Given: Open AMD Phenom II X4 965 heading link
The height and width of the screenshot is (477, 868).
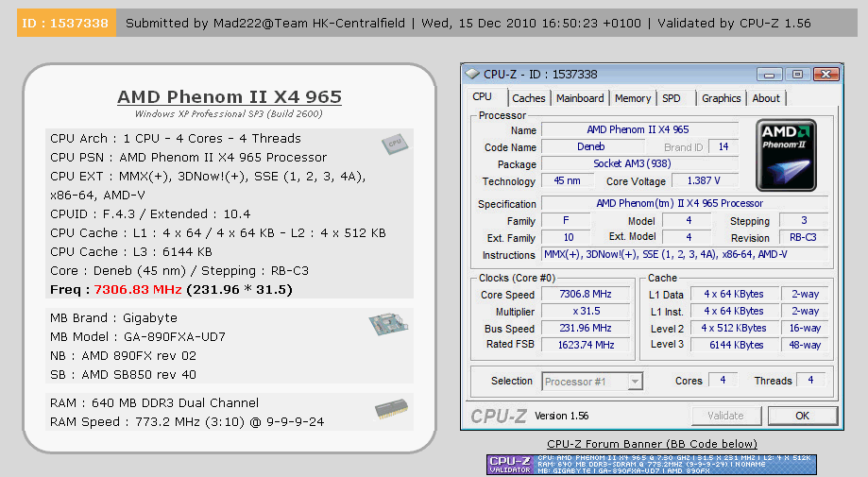Looking at the screenshot, I should [x=230, y=97].
